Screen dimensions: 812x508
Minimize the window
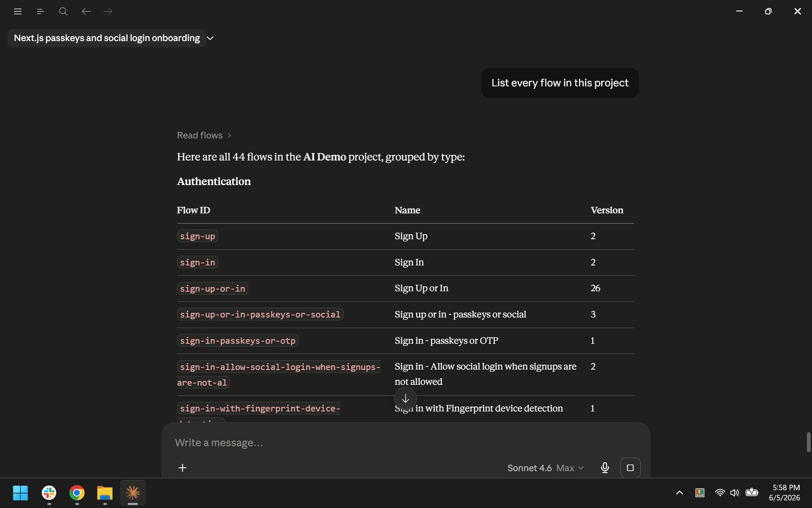[739, 11]
